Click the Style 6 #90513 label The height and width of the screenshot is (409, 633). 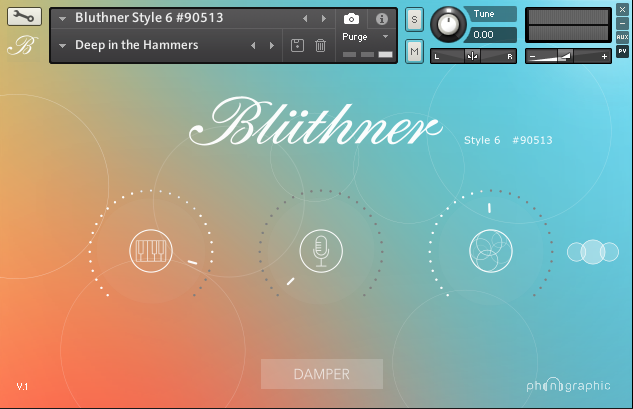[x=508, y=140]
